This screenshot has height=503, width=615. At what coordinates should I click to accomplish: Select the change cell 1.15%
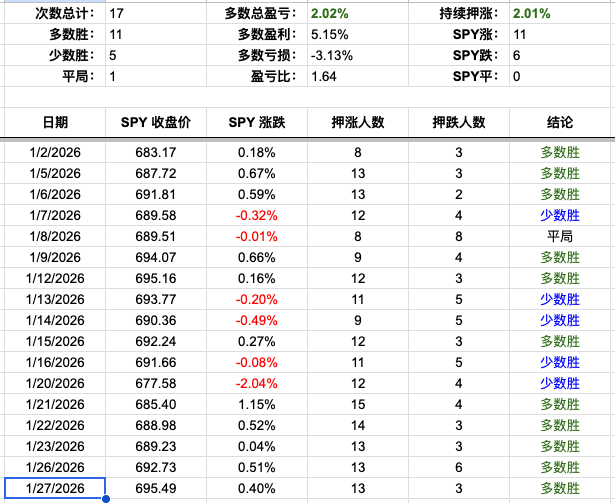[x=257, y=404]
